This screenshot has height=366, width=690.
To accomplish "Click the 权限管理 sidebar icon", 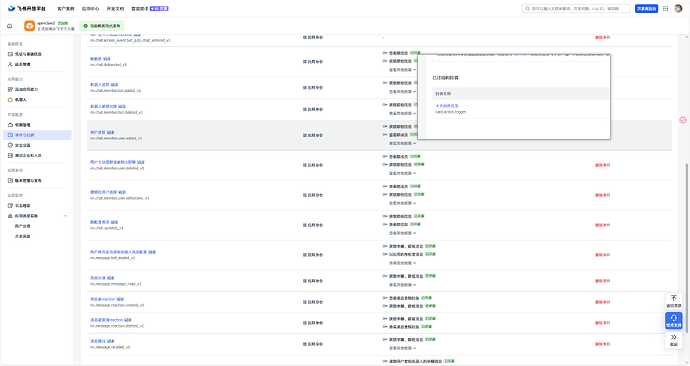I will 11,125.
